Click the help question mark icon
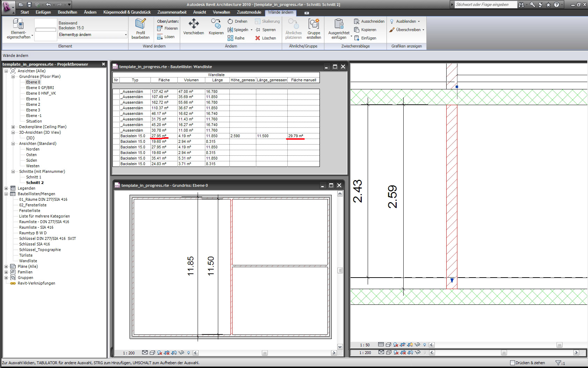Viewport: 588px width, 368px height. [x=557, y=5]
